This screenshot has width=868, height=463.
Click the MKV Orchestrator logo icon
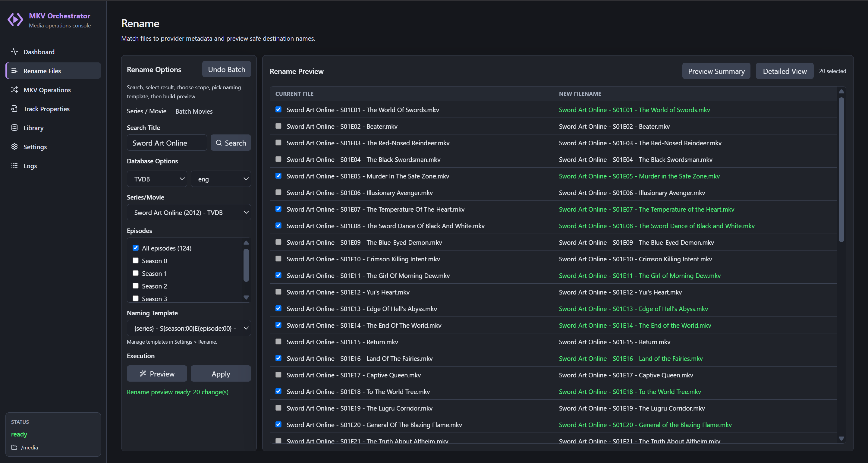[15, 20]
